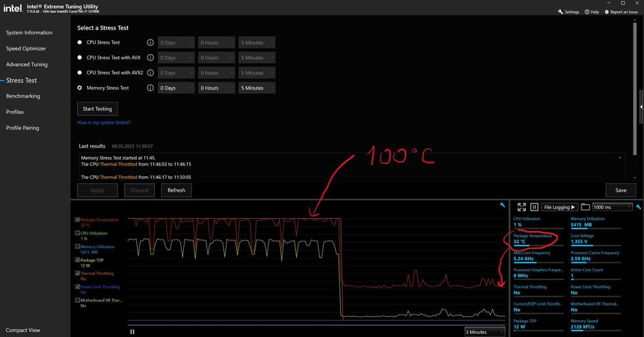Open Minutes dropdown for CPU Stress Test
Screen dimensions: 644x337
257,43
